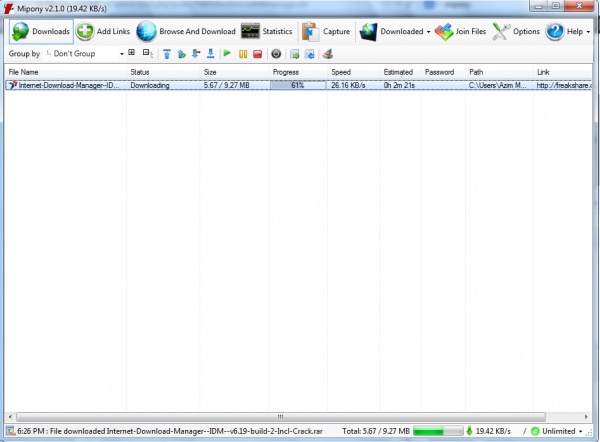Click the status bar log icon
600x442 pixels.
(x=10, y=431)
